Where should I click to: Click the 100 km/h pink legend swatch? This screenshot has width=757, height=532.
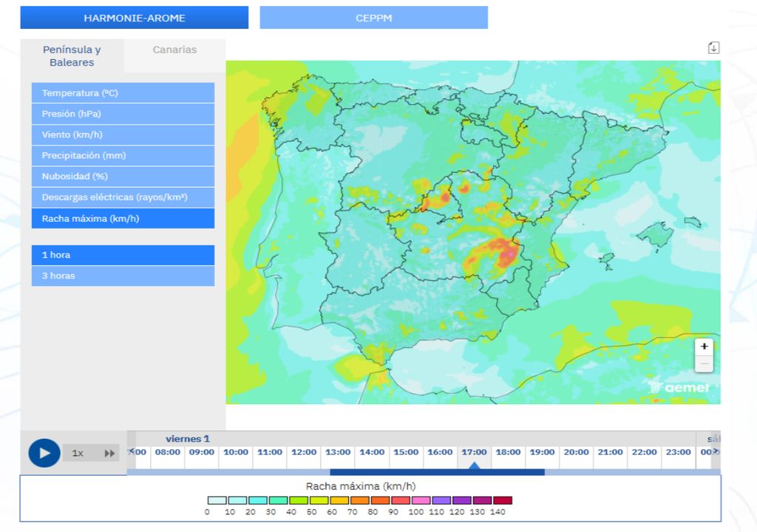tap(421, 500)
